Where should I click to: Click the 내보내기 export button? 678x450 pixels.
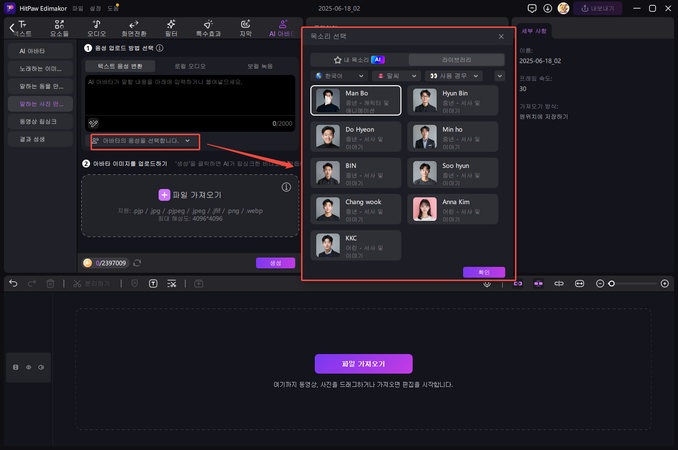(598, 8)
